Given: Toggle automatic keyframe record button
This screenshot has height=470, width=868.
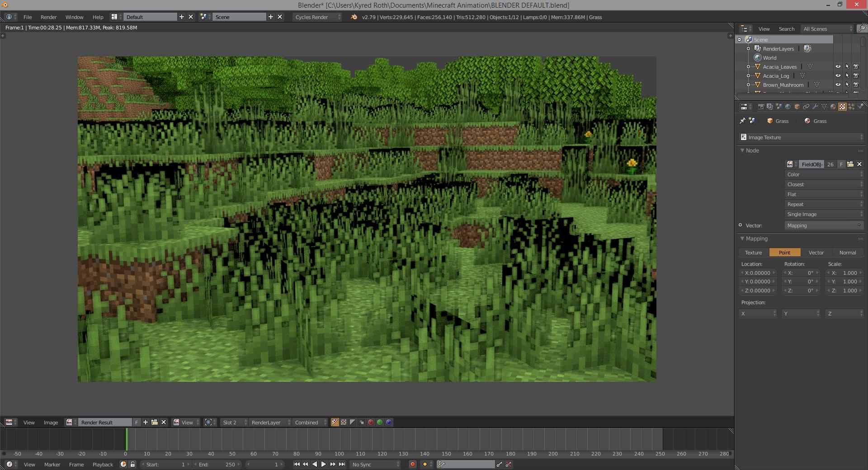Looking at the screenshot, I should point(412,464).
